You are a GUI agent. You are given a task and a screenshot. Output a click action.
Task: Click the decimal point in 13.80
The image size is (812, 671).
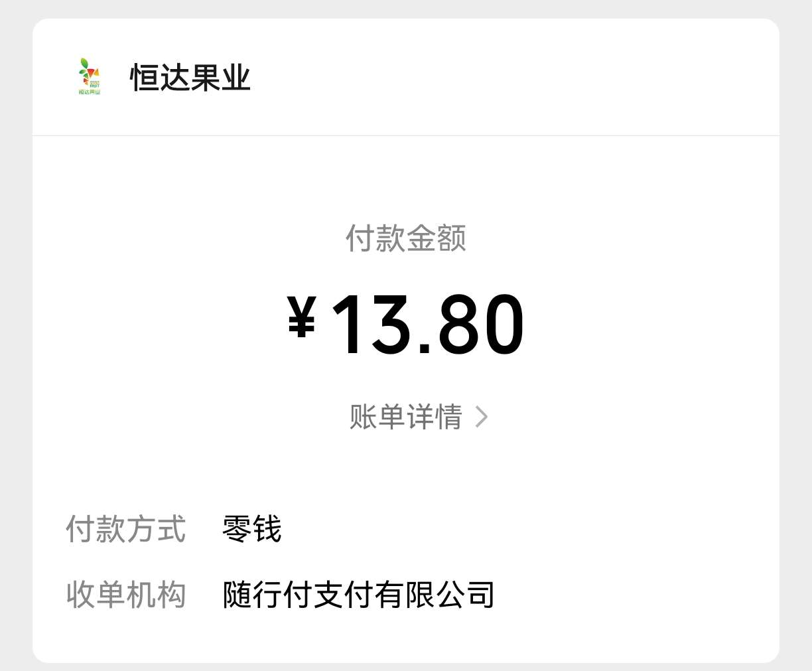pyautogui.click(x=425, y=348)
